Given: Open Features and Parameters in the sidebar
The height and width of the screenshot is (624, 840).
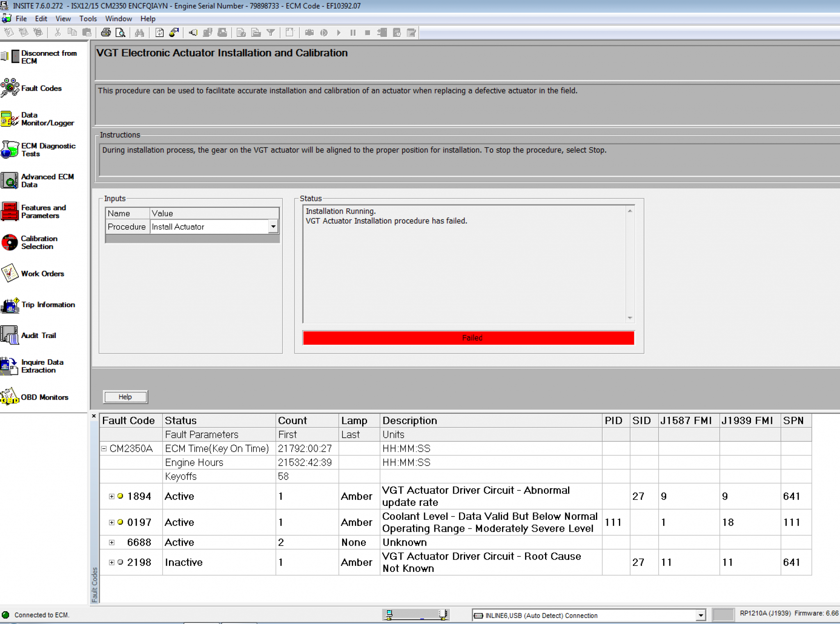Looking at the screenshot, I should 34,212.
